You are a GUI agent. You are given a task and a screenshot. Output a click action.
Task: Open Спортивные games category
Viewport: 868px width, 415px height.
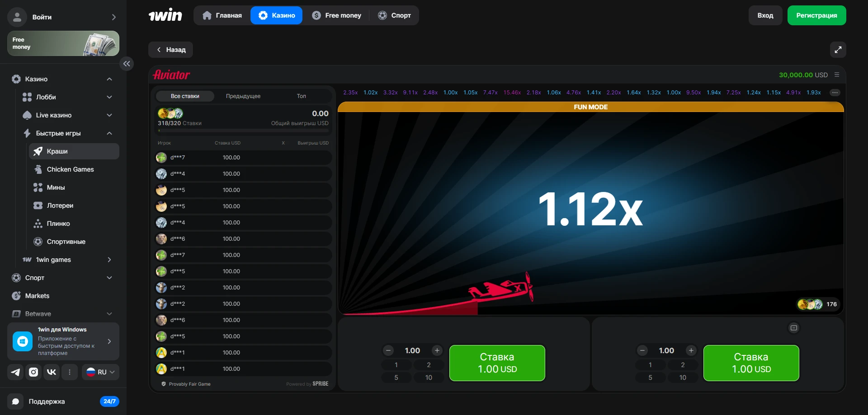pyautogui.click(x=74, y=242)
